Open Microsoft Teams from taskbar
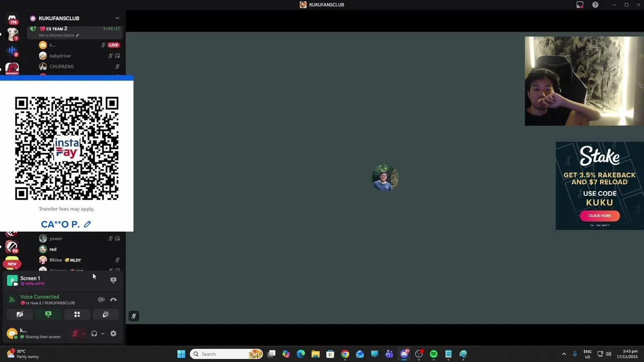 (x=389, y=354)
